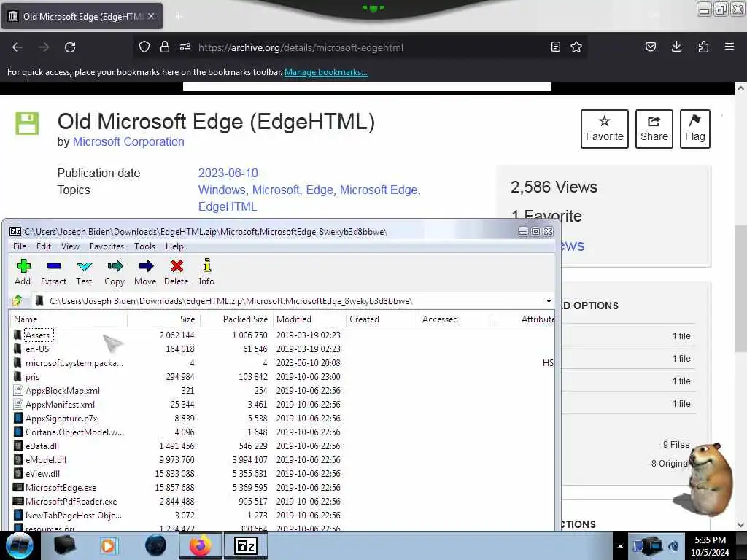
Task: Go back in Firefox
Action: tap(18, 47)
